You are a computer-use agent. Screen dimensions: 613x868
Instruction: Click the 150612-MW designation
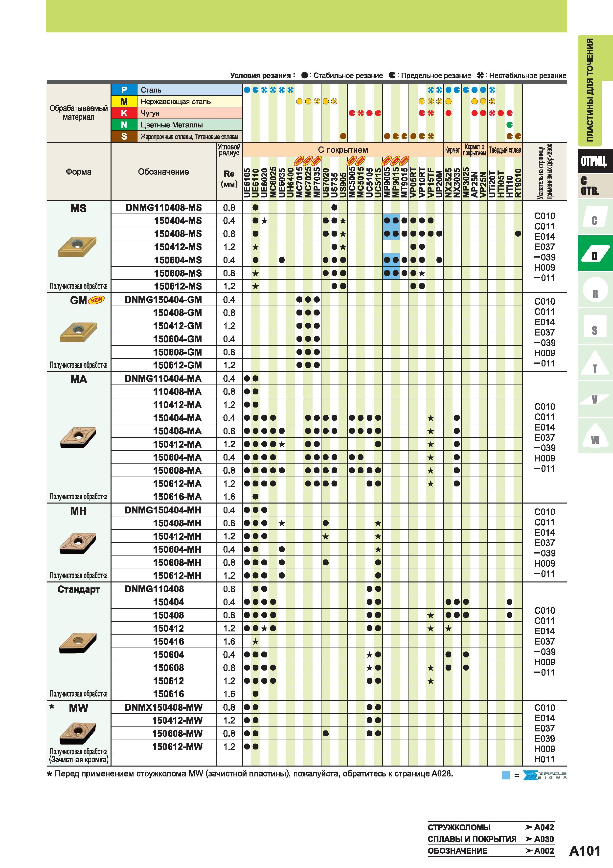(178, 747)
